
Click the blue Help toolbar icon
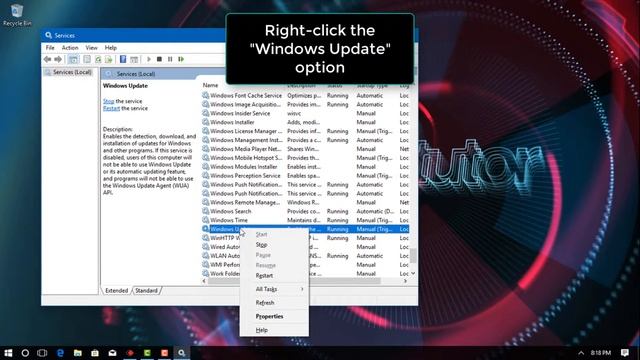coord(123,60)
